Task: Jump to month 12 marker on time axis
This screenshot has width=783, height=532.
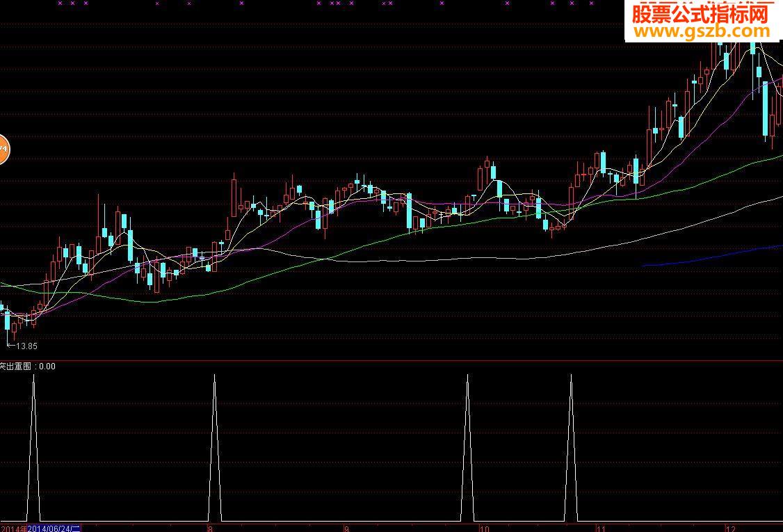Action: tap(731, 529)
